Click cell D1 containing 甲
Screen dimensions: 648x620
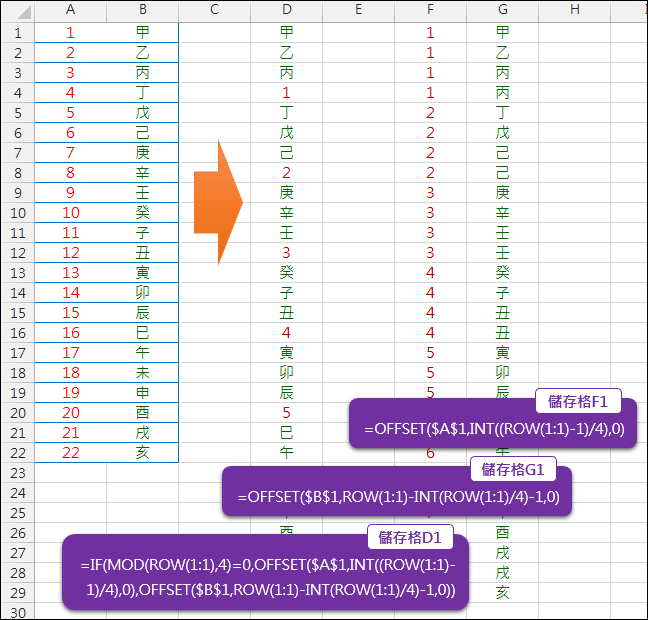[x=286, y=33]
